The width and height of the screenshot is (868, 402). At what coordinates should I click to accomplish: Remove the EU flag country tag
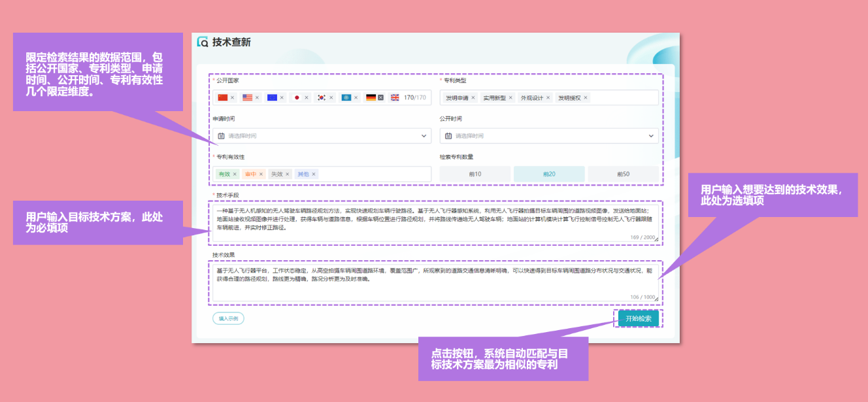point(282,97)
